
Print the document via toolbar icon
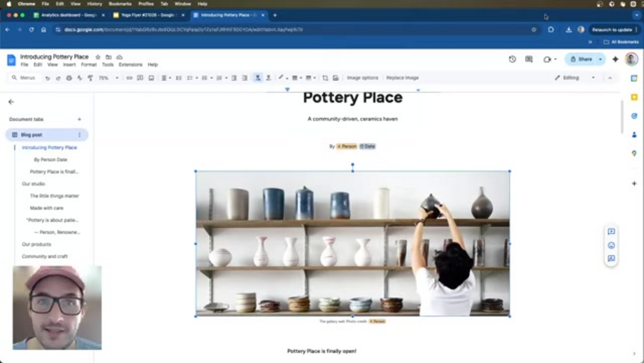68,78
